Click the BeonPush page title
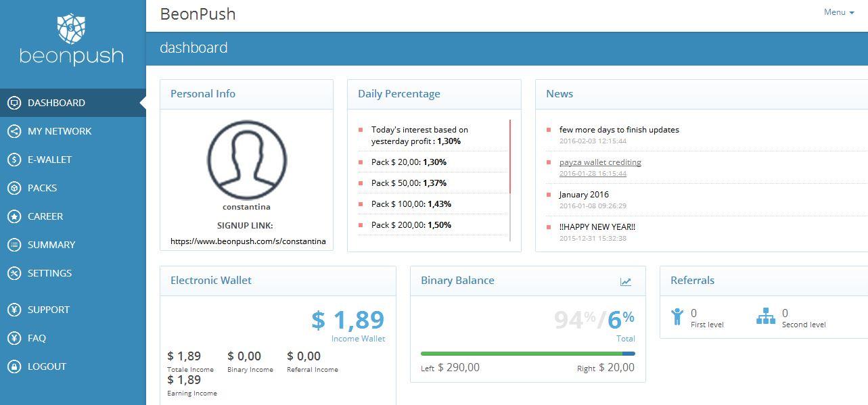Screen dimensions: 868x405 [x=198, y=14]
